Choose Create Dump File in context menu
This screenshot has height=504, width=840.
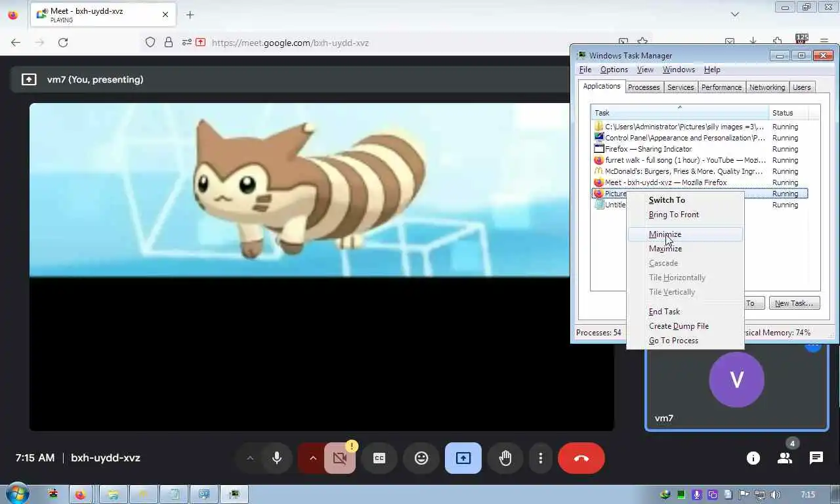pyautogui.click(x=685, y=326)
